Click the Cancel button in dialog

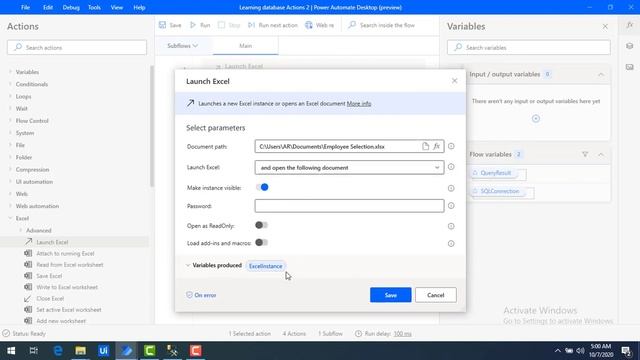tap(436, 295)
